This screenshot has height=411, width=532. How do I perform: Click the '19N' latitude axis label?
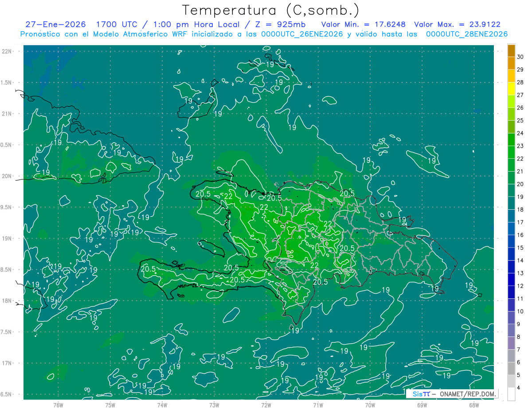7,239
